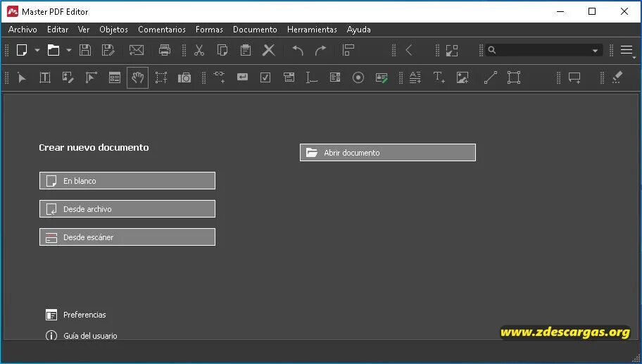The height and width of the screenshot is (364, 642).
Task: Select the Rectangle shape tool
Action: (513, 77)
